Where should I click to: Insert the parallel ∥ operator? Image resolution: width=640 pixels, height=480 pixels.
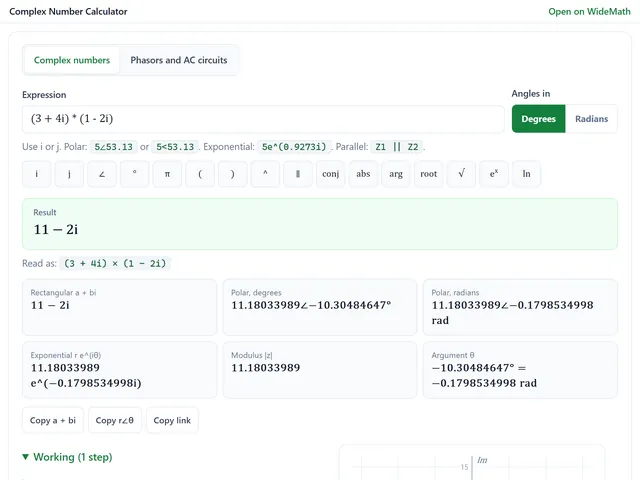pyautogui.click(x=298, y=174)
